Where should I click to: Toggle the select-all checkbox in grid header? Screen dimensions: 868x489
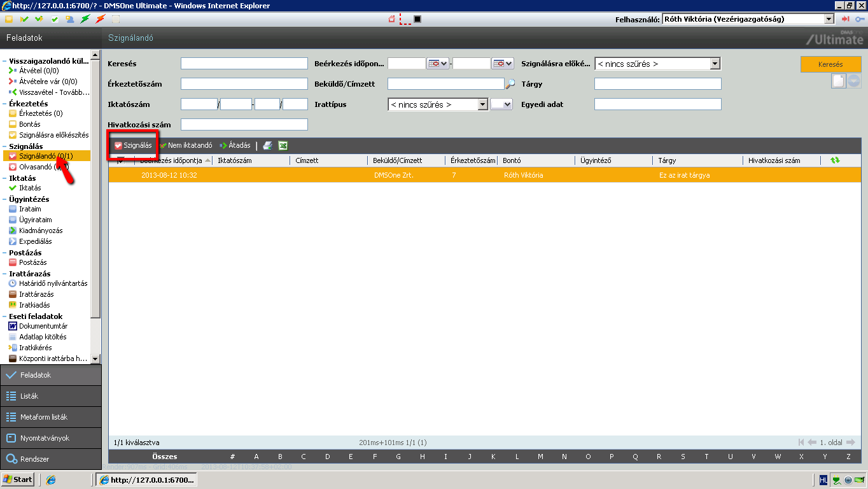(121, 160)
